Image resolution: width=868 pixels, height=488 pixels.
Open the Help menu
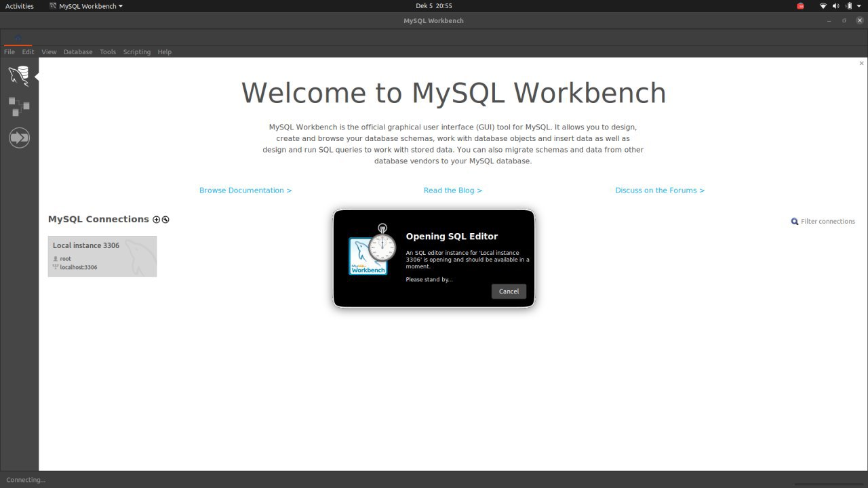pyautogui.click(x=165, y=52)
